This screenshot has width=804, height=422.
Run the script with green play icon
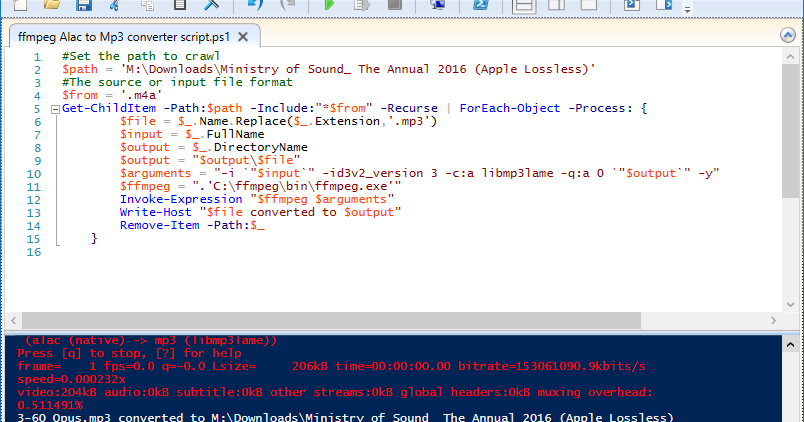[x=329, y=5]
